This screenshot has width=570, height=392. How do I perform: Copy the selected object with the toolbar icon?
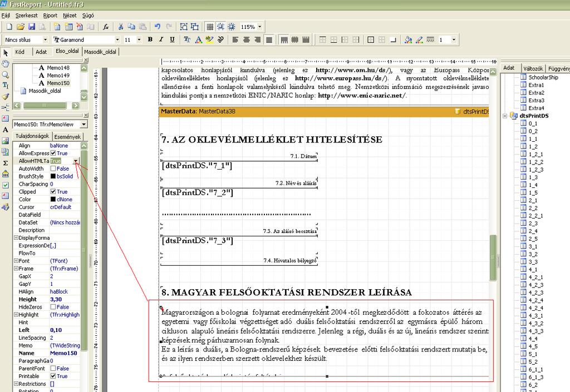coord(131,27)
